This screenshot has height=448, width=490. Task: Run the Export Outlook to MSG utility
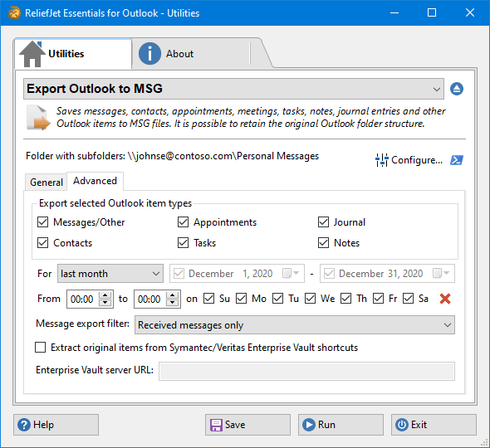[341, 425]
